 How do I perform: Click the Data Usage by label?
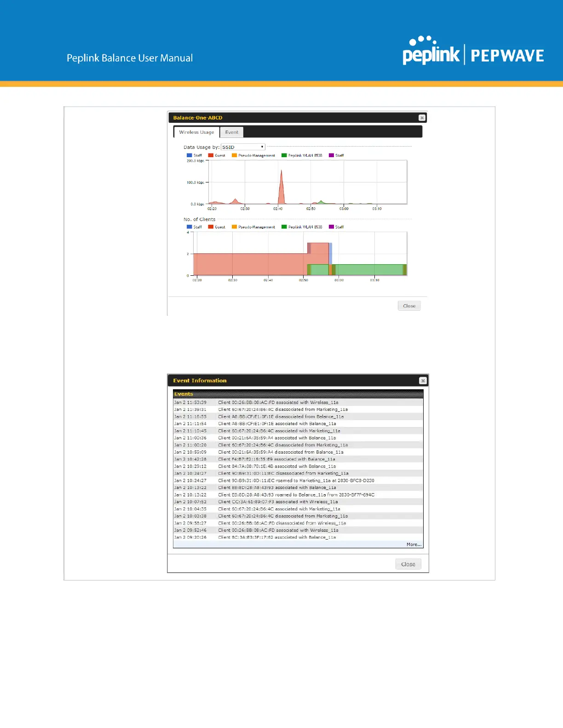pyautogui.click(x=201, y=147)
